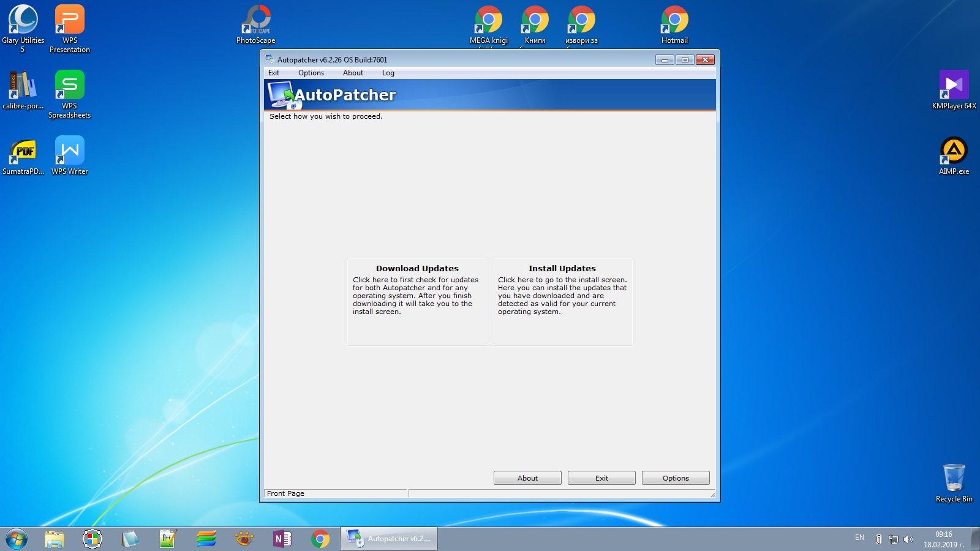
Task: Select calibre-portable desktop icon
Action: pos(23,90)
